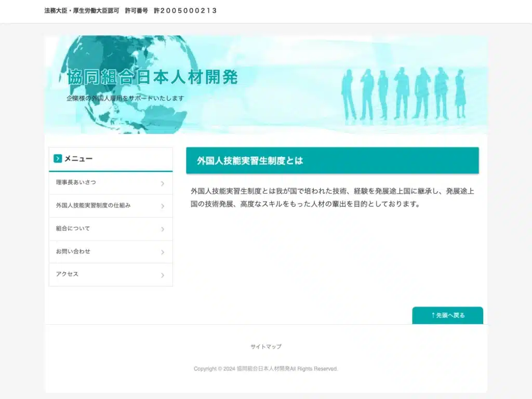Click the 許可番号 text in top bar
532x399 pixels.
[x=137, y=10]
